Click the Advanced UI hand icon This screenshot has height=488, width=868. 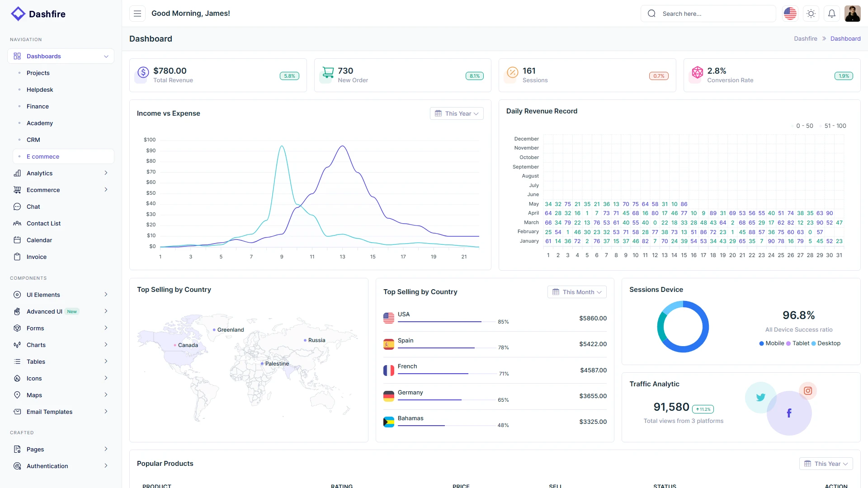(x=17, y=311)
